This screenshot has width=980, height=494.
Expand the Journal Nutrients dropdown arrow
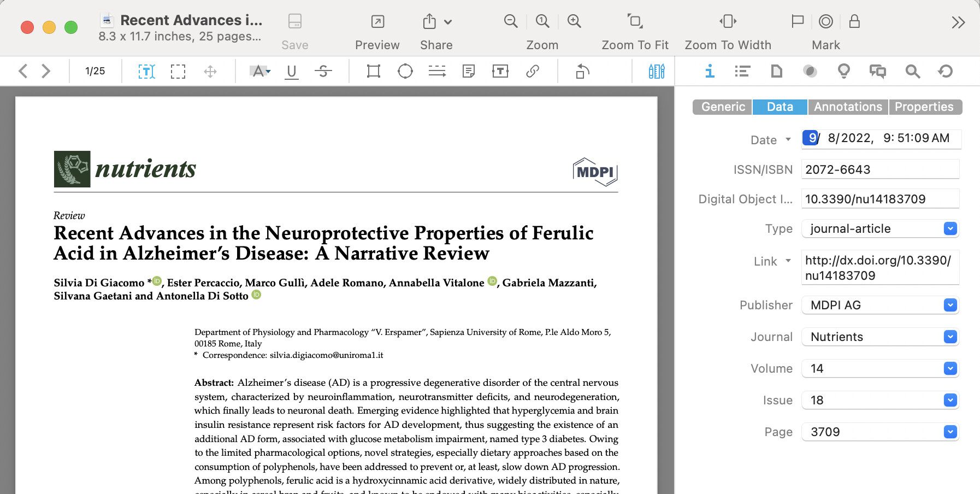(x=950, y=337)
